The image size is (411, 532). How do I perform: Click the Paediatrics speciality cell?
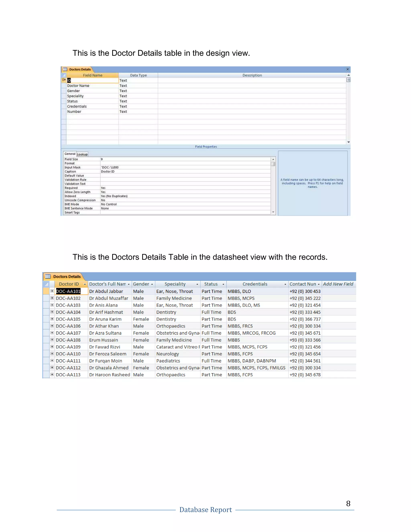pos(178,361)
